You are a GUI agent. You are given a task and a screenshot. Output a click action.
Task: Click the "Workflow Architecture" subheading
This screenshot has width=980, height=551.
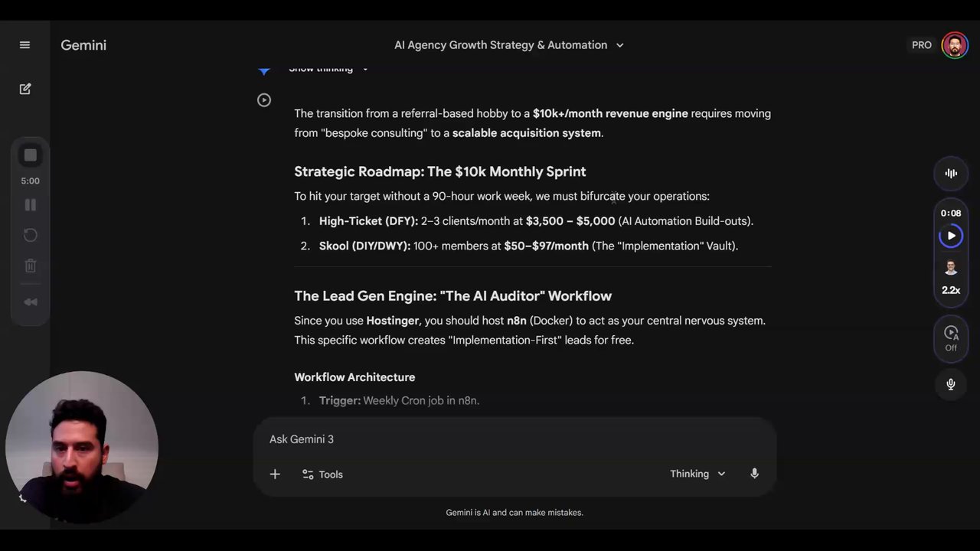[x=354, y=377]
